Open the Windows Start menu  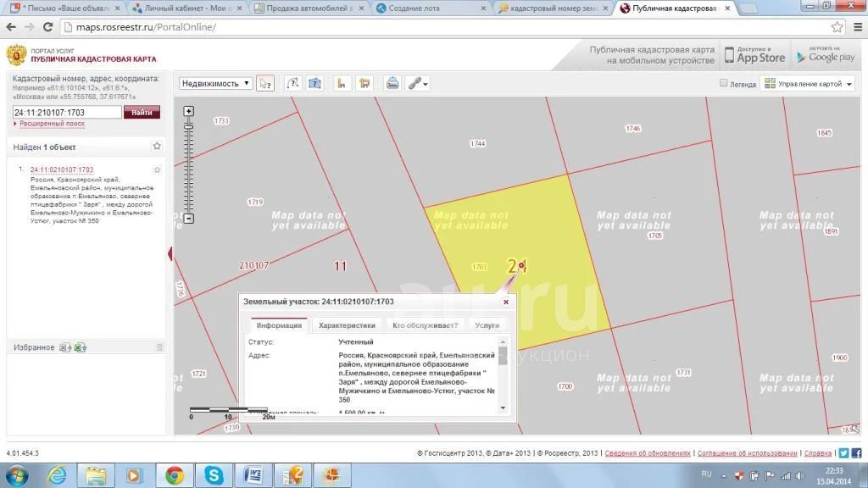[17, 476]
